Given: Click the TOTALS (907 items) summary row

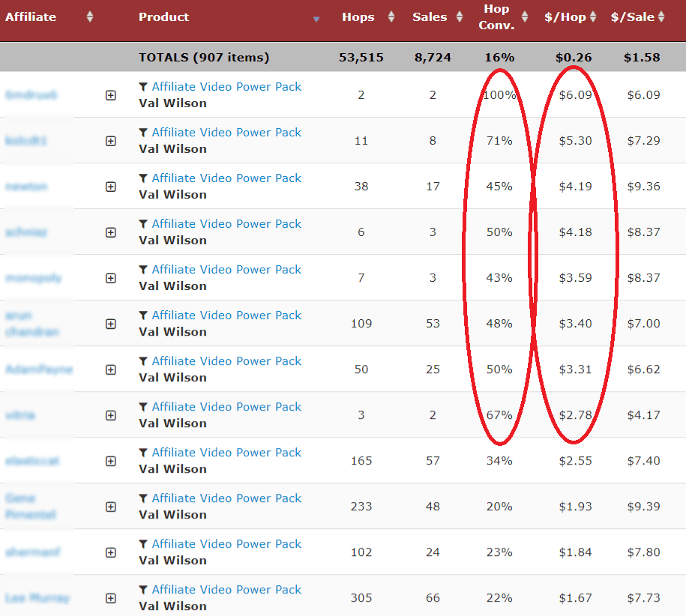Looking at the screenshot, I should 204,57.
